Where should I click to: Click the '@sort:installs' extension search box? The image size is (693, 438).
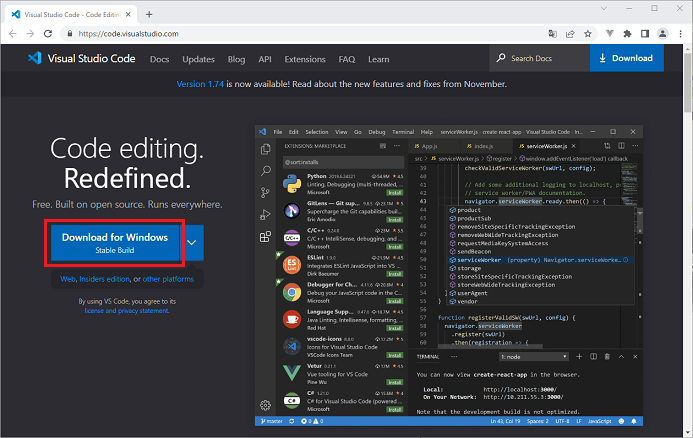click(x=343, y=162)
